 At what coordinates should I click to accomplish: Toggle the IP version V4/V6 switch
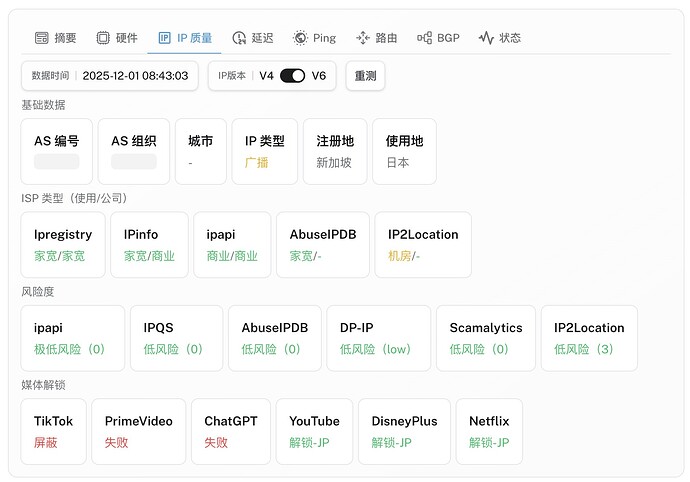click(x=293, y=76)
